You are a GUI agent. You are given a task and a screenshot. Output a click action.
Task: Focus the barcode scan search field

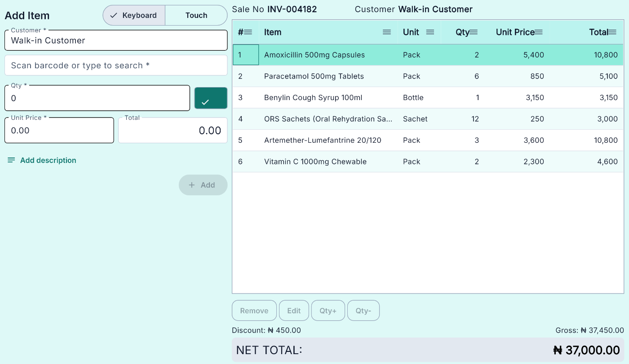pyautogui.click(x=116, y=66)
